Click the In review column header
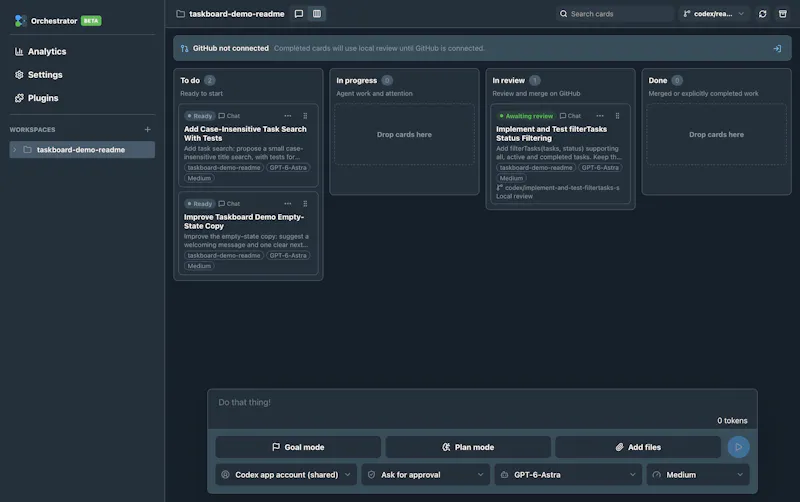The image size is (800, 502). [508, 81]
